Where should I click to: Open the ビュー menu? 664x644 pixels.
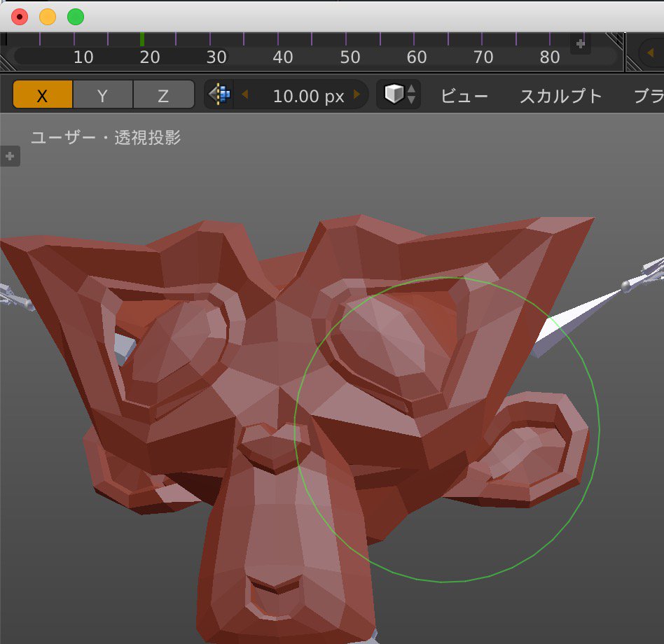(x=464, y=96)
